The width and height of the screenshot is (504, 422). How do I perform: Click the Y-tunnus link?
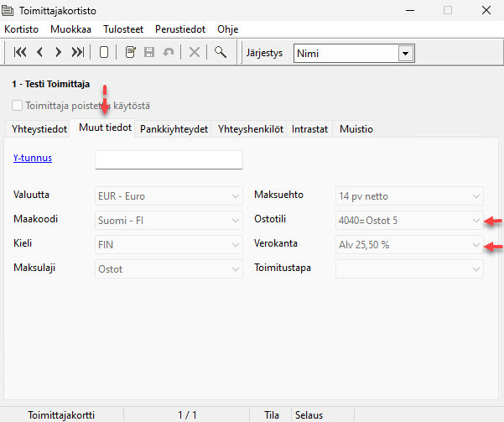(33, 158)
